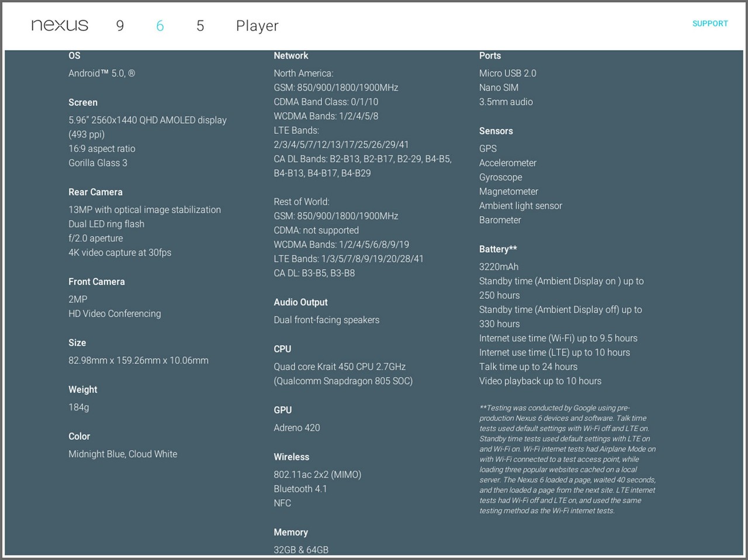Click 'Midnight Blue, Cloud White' text

point(123,454)
